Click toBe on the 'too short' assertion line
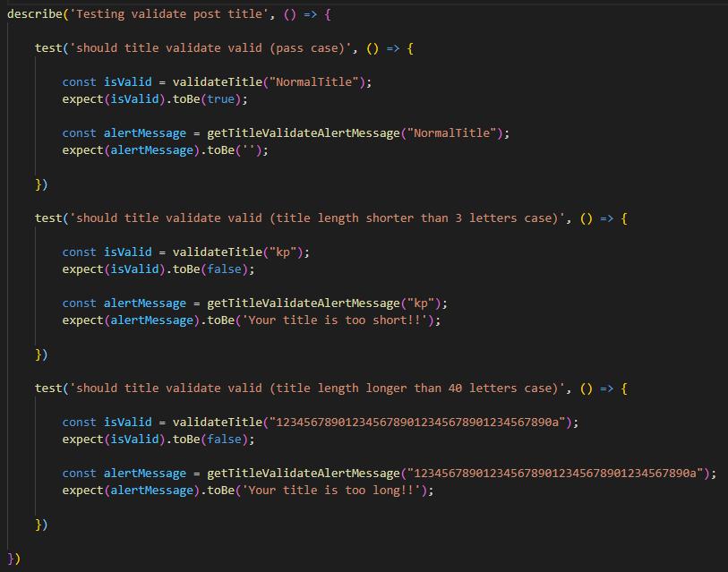This screenshot has width=728, height=572. (x=220, y=320)
